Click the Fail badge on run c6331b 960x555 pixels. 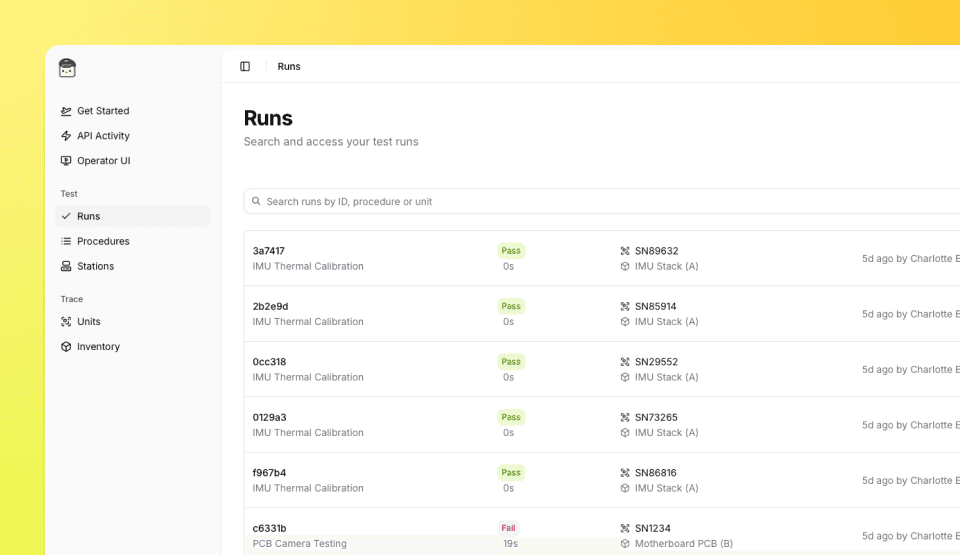point(508,528)
